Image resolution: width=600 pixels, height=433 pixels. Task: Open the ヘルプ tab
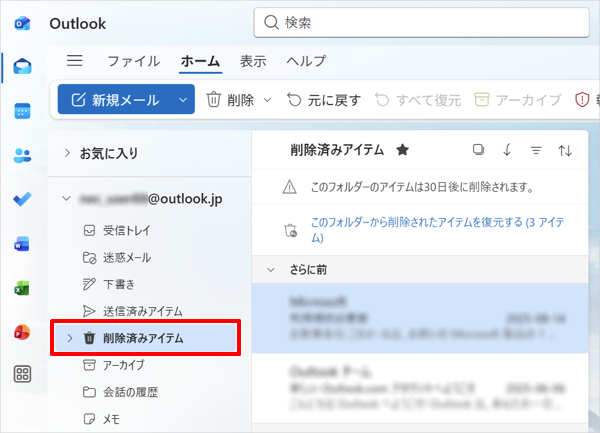click(306, 61)
